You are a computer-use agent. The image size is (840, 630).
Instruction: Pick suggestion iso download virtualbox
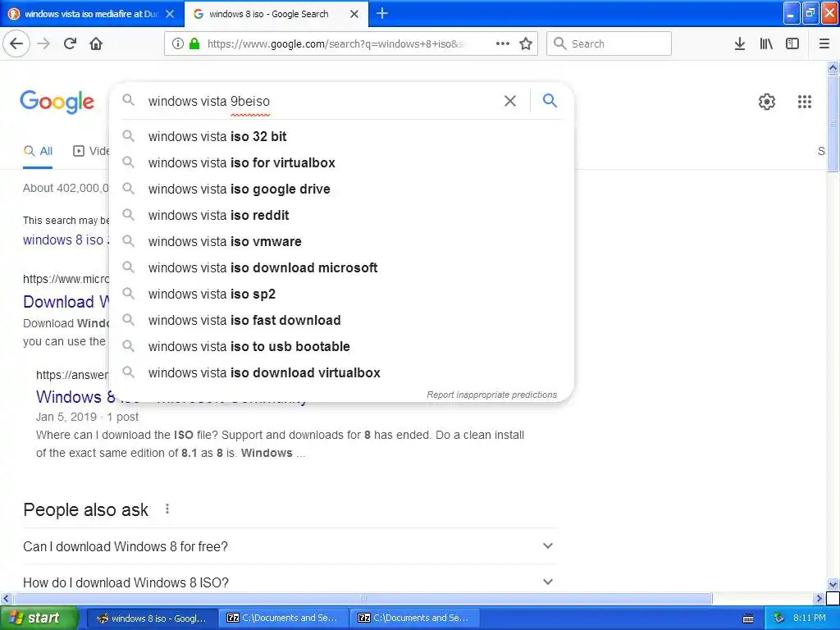pyautogui.click(x=341, y=372)
